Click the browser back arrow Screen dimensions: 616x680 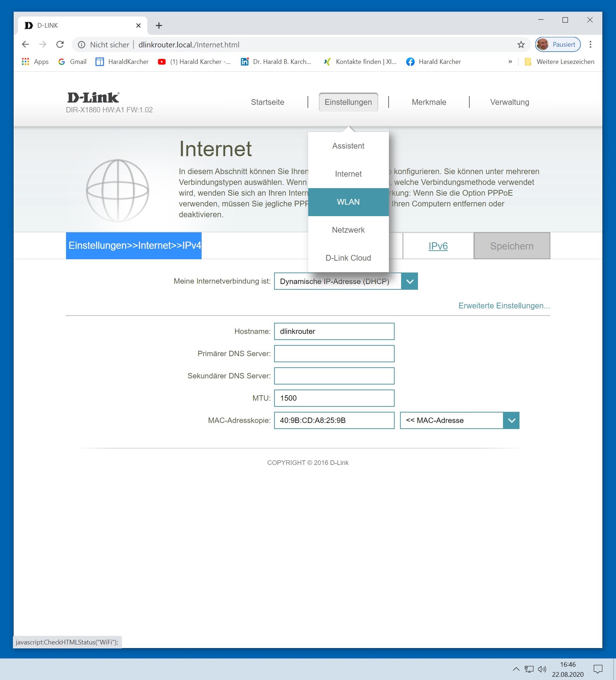[x=25, y=45]
